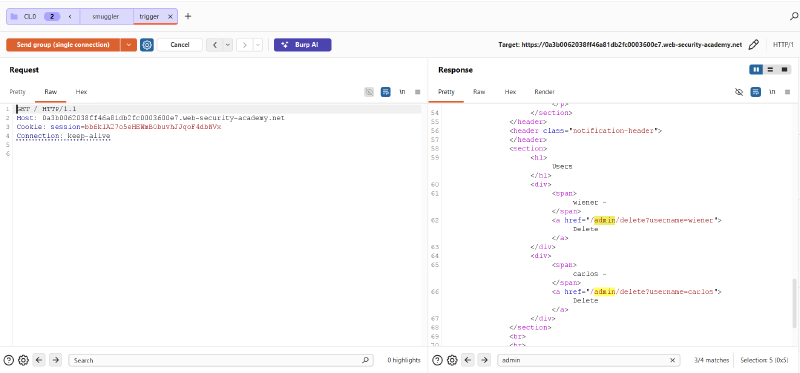Focus the Response search field containing admin
800x373 pixels.
tap(589, 360)
